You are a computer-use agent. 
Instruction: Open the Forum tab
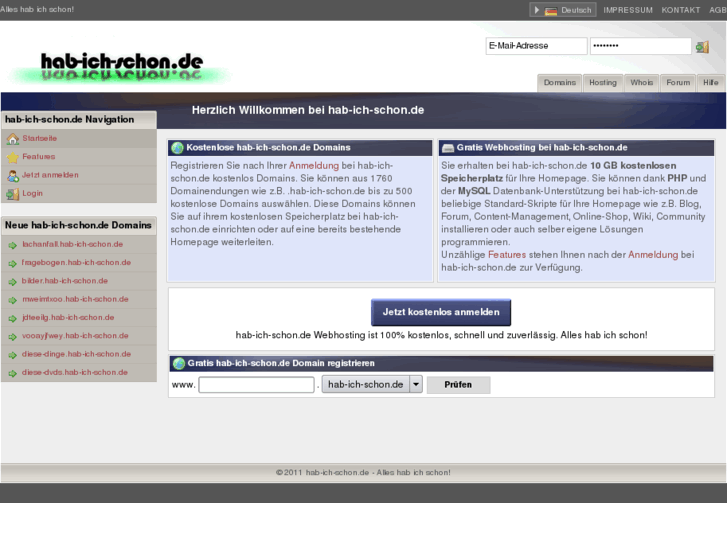(x=678, y=83)
